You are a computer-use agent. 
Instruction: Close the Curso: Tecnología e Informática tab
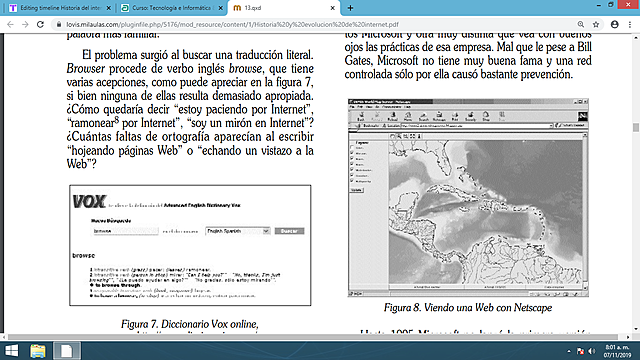point(220,8)
